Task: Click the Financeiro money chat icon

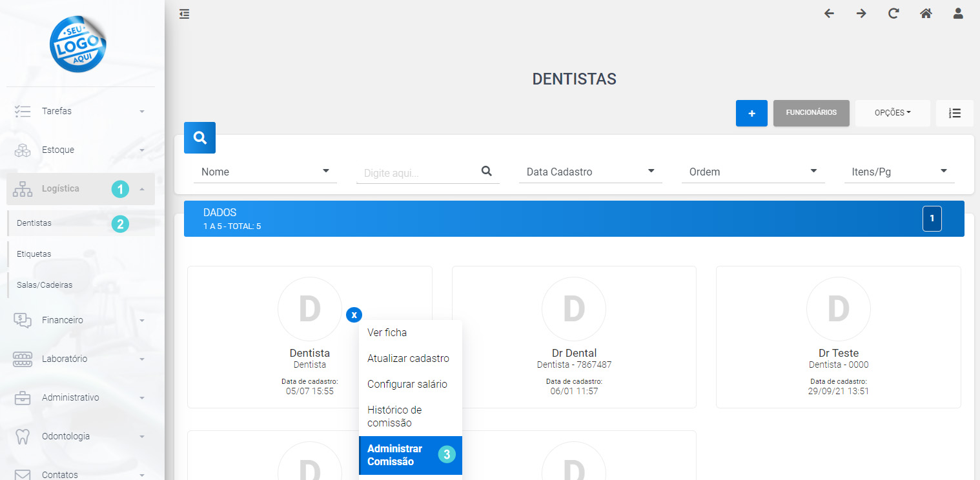Action: tap(23, 320)
